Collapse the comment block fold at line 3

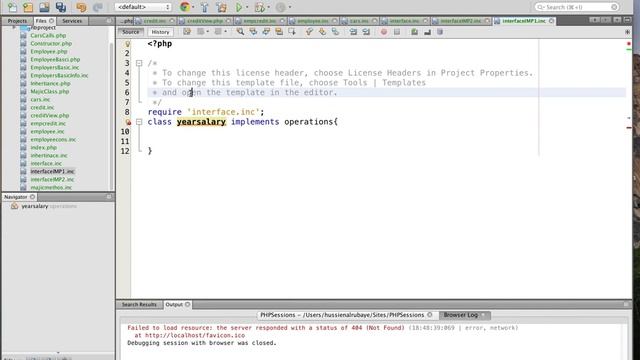pos(139,63)
